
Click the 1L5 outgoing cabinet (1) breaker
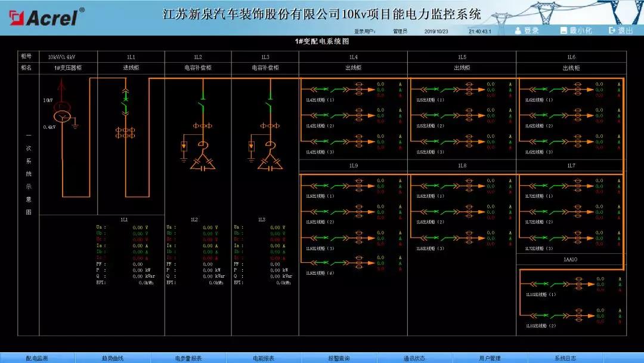pos(439,89)
